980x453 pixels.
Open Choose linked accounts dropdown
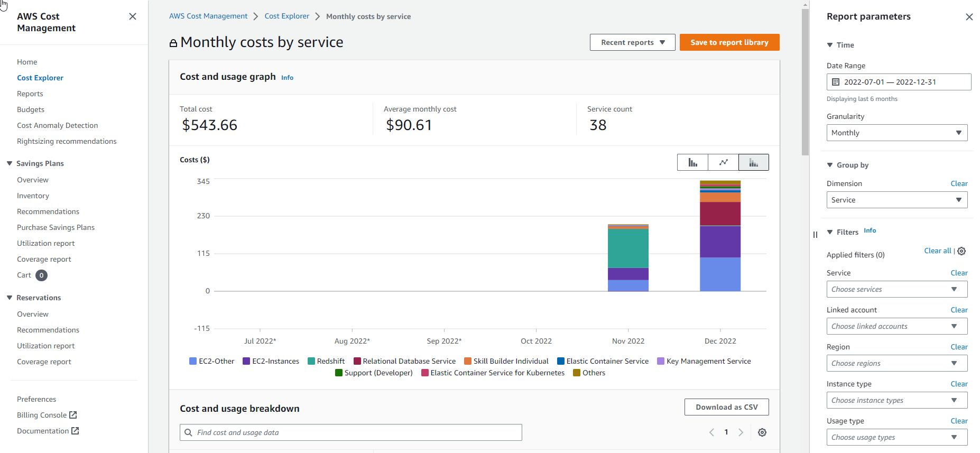897,326
